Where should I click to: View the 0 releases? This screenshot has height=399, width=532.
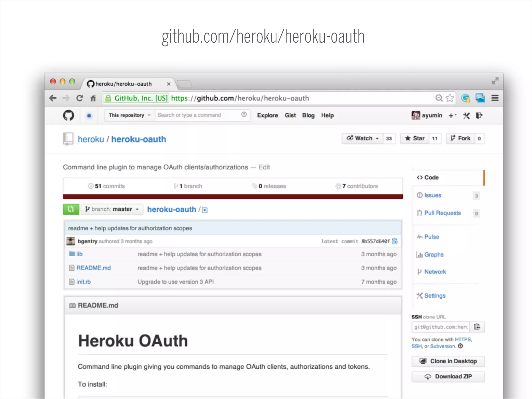[x=269, y=186]
